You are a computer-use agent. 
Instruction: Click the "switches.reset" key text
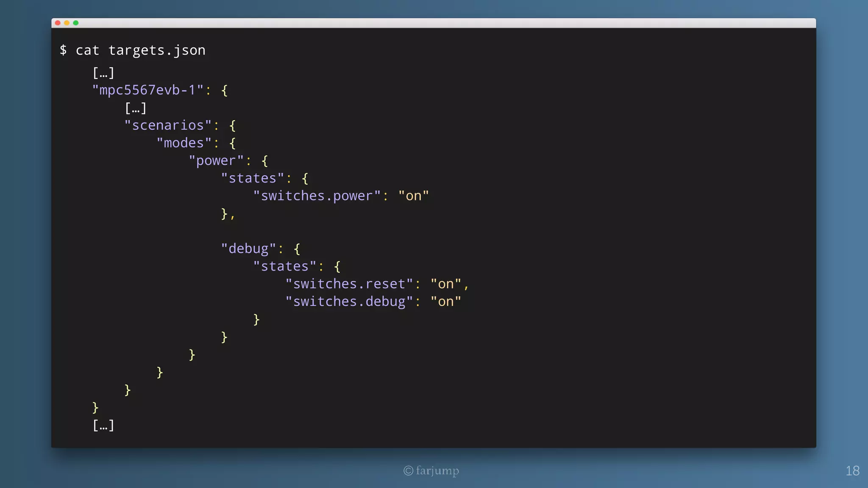(349, 284)
